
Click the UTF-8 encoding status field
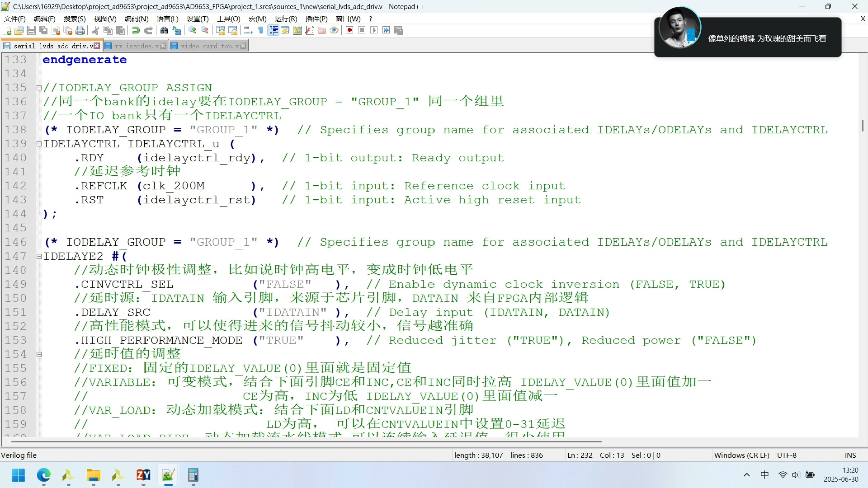787,455
